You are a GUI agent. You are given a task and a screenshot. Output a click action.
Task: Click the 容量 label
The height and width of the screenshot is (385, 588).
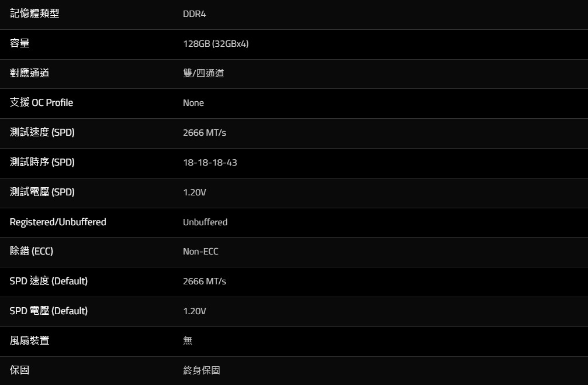pos(20,43)
